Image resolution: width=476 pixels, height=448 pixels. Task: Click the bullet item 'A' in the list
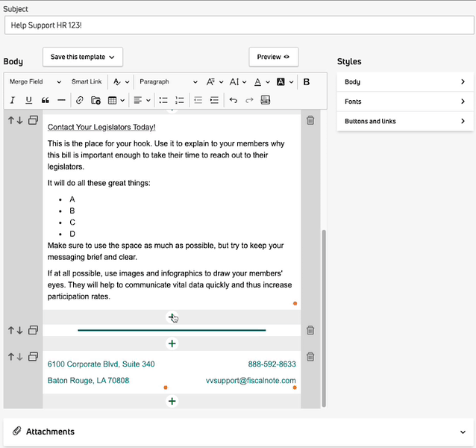click(x=72, y=199)
